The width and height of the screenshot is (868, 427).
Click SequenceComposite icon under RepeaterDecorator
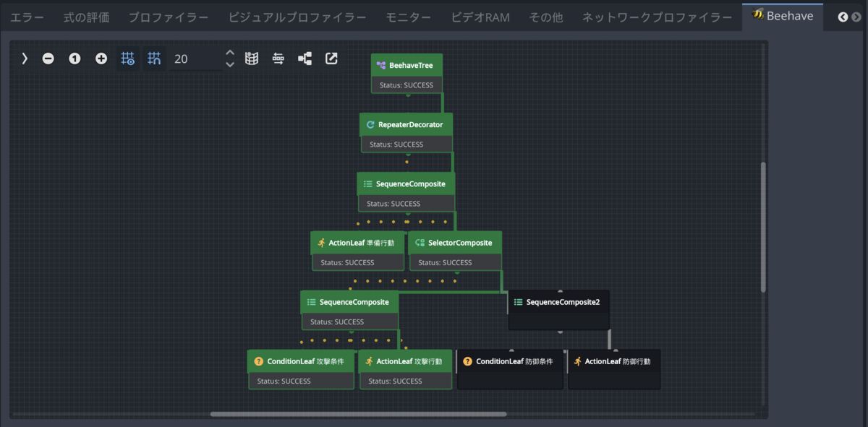(x=367, y=184)
